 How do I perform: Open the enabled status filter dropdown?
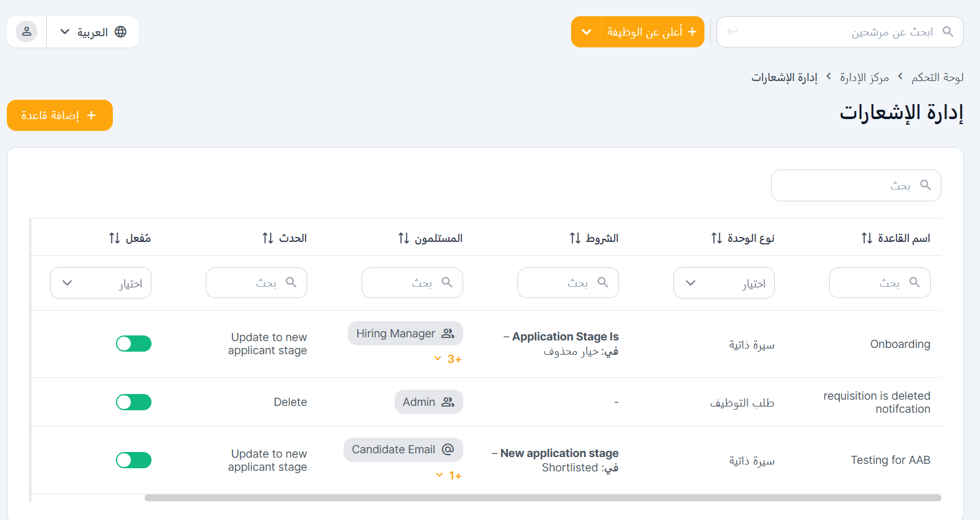[x=100, y=283]
